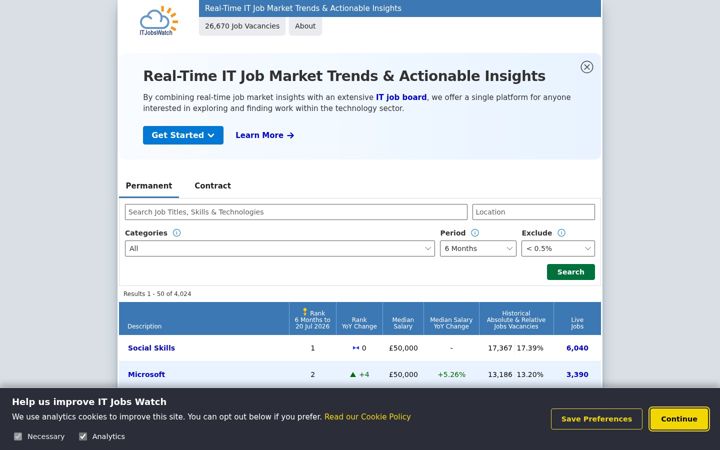Toggle the Necessary cookies checkbox
Viewport: 720px width, 450px height.
coord(18,436)
